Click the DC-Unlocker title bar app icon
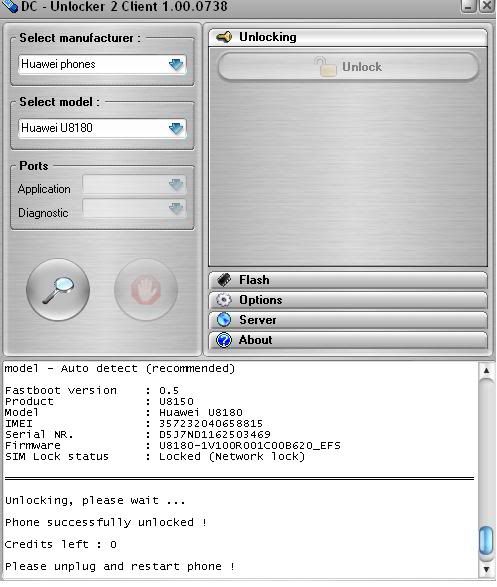This screenshot has height=587, width=497. [10, 6]
